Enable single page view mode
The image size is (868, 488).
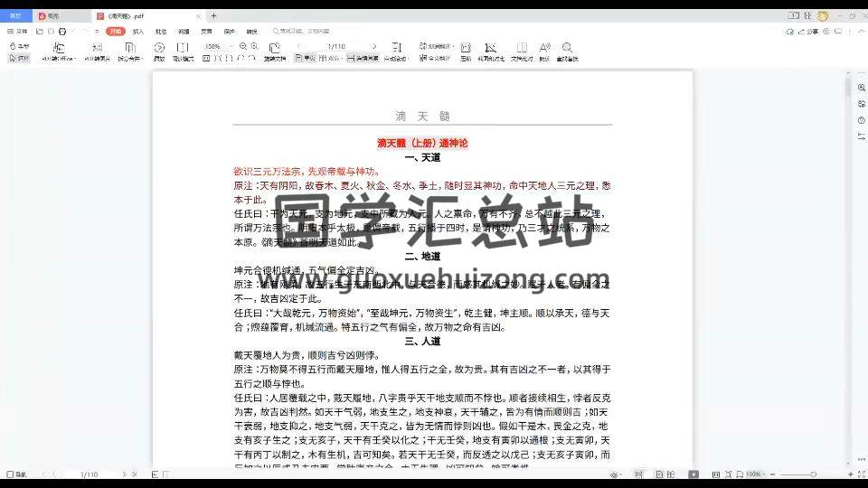click(305, 58)
